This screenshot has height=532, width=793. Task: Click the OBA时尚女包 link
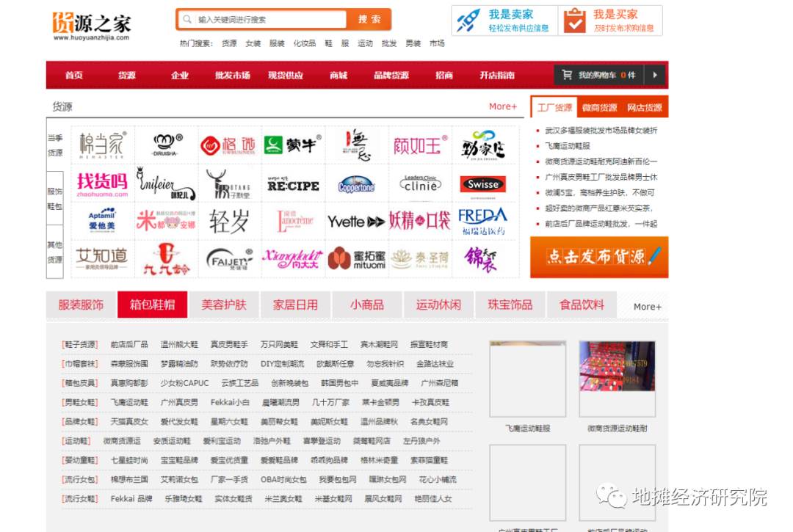pos(283,479)
